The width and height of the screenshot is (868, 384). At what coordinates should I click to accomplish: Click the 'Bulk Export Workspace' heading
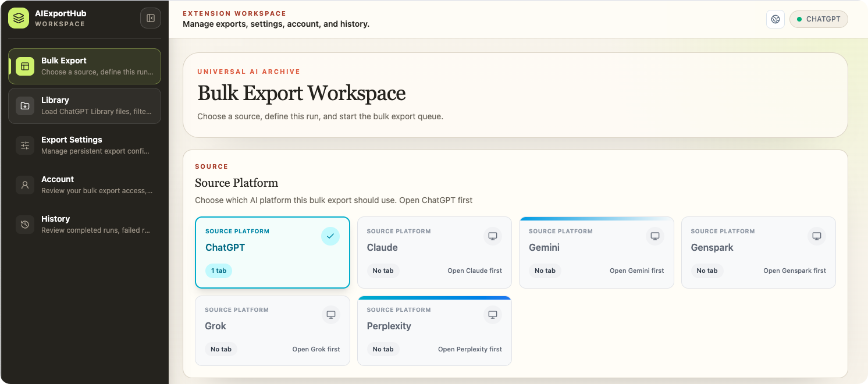[301, 93]
